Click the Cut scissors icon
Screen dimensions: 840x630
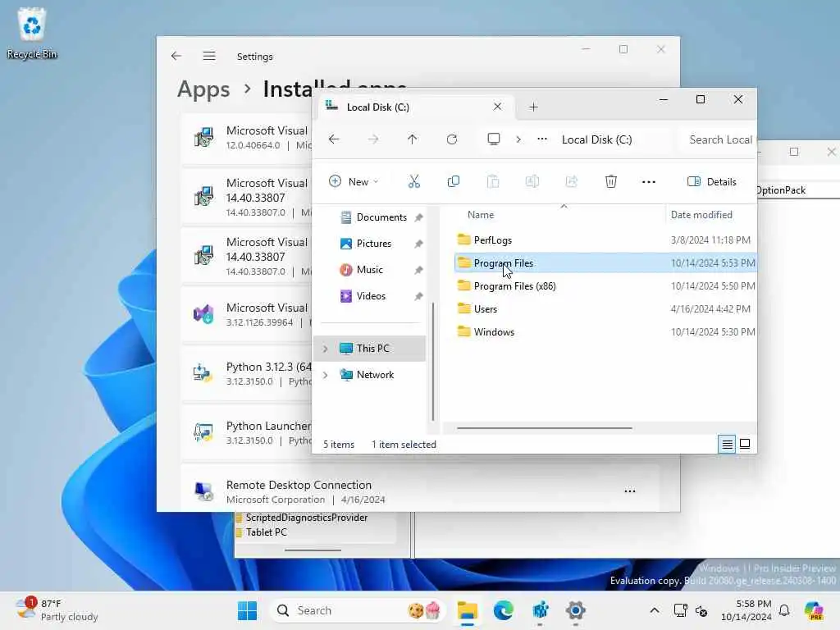click(414, 181)
